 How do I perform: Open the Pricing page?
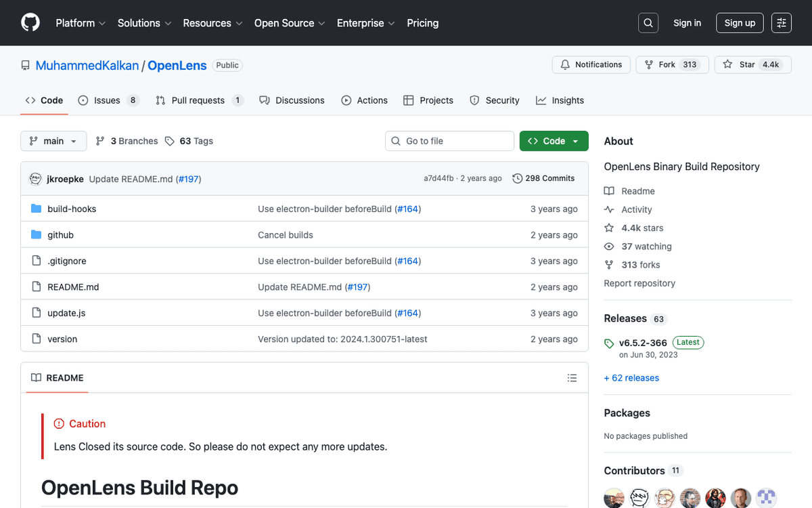pos(423,23)
